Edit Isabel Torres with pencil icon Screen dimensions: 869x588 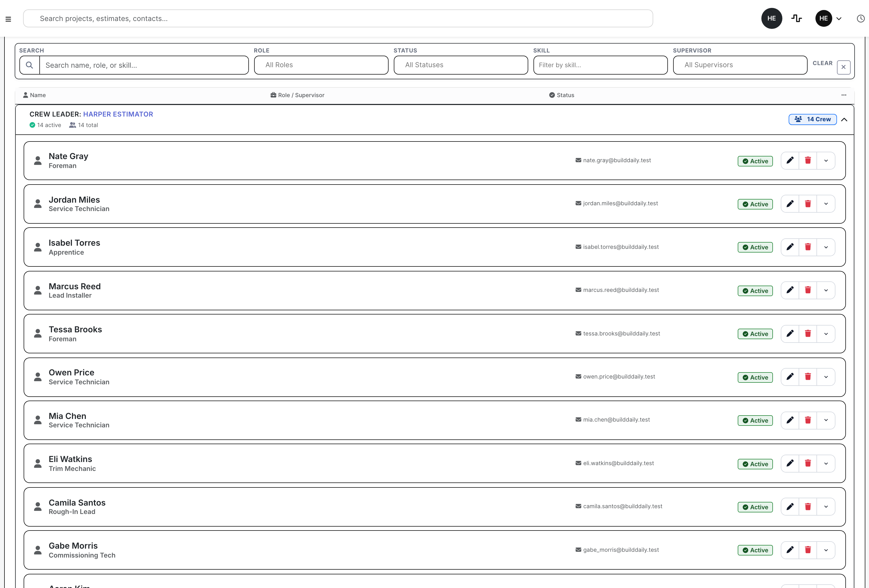(790, 247)
